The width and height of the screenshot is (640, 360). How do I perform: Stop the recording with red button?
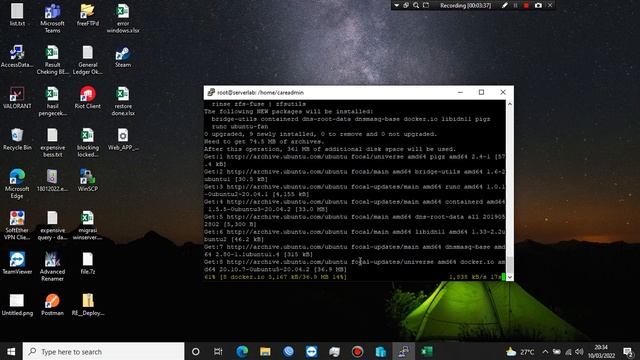click(x=527, y=5)
